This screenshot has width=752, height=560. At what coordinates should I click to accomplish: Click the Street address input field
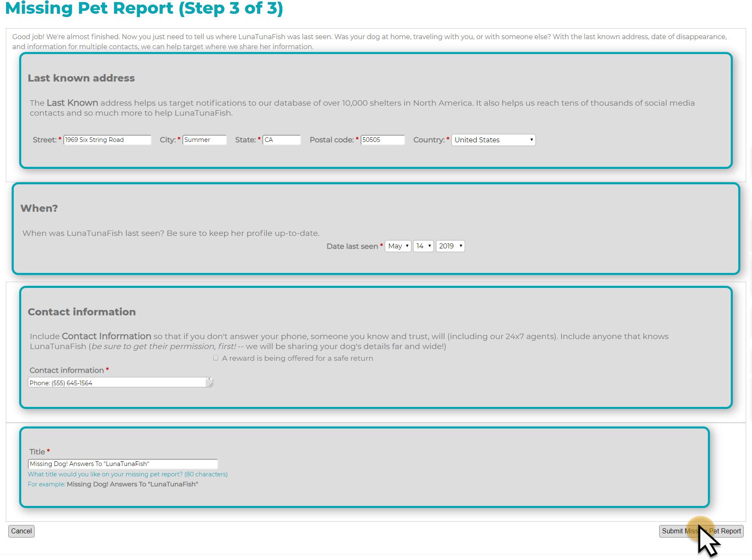(107, 140)
